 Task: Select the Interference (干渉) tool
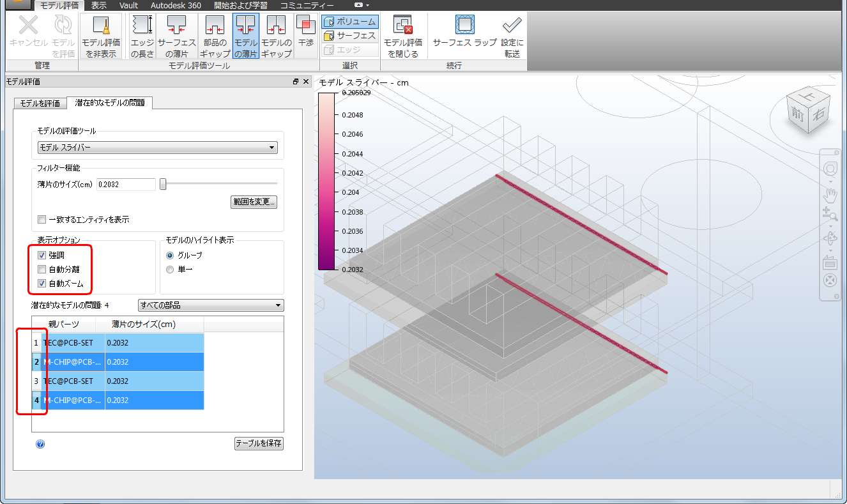pos(306,32)
